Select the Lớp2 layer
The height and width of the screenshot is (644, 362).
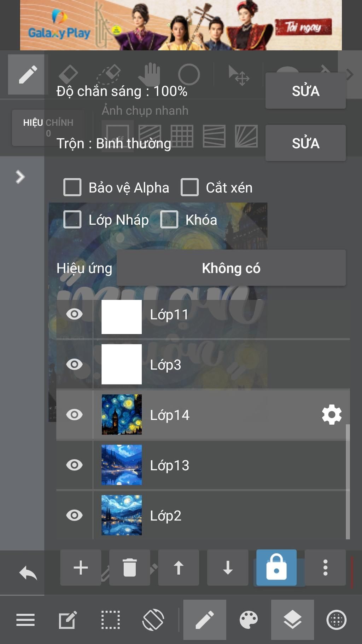click(x=212, y=516)
